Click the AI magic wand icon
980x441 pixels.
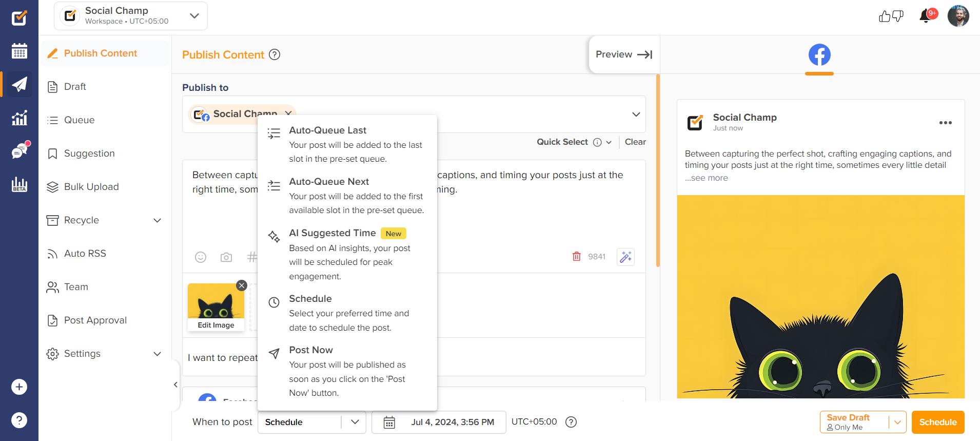625,257
